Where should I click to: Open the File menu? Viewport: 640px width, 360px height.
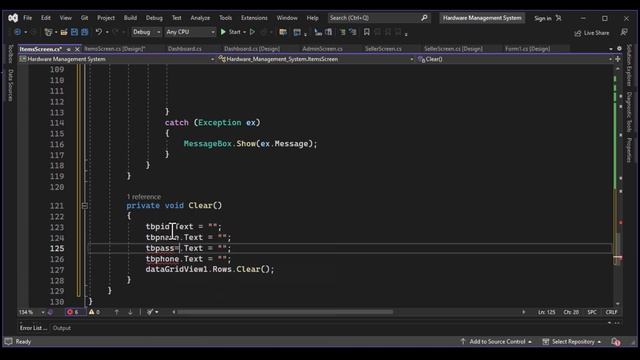(x=27, y=18)
